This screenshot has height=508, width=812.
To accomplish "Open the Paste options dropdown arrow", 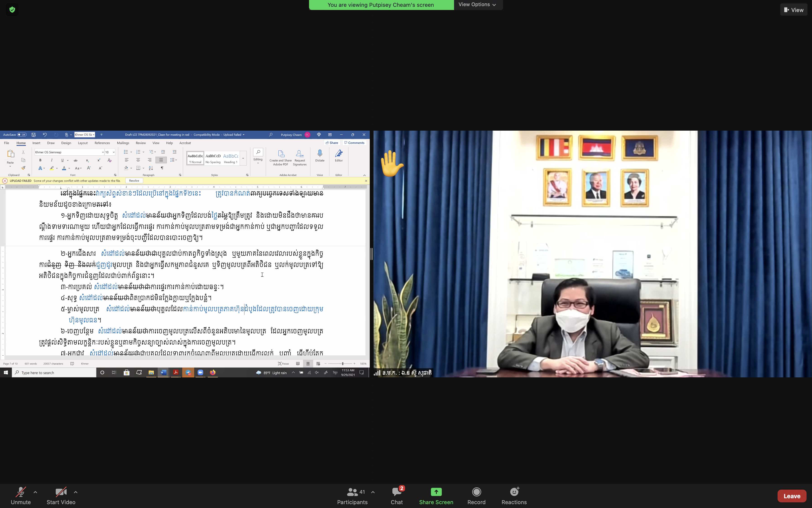I will pyautogui.click(x=10, y=166).
